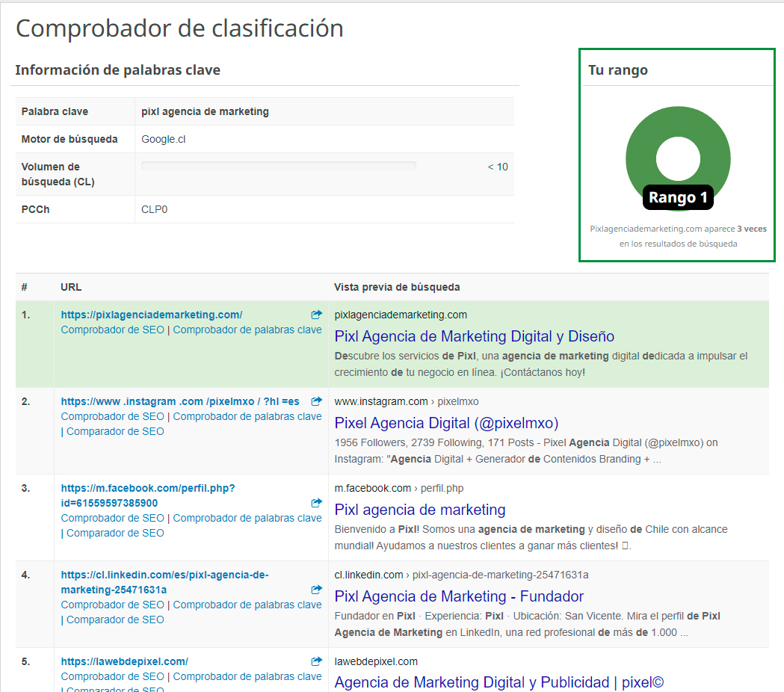Viewport: 784px width, 692px height.
Task: Open the cl.linkedin.com pixl-agencia URL link
Action: (164, 582)
